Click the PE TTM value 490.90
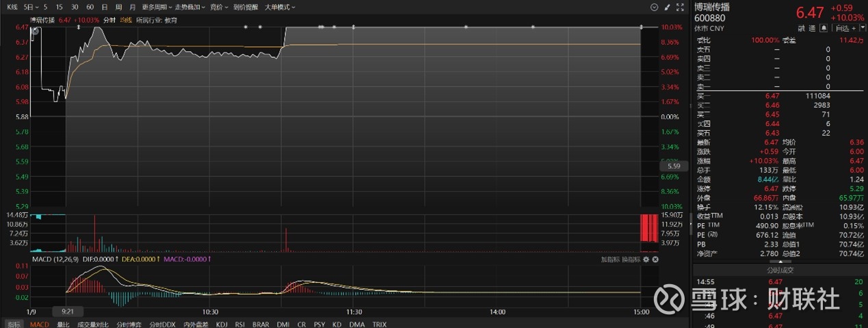The image size is (868, 328). pos(768,225)
